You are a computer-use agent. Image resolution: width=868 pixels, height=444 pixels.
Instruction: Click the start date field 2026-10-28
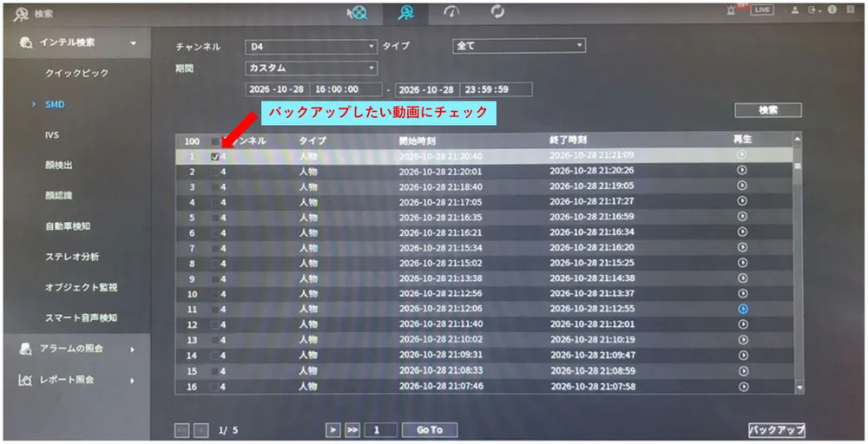pyautogui.click(x=276, y=89)
